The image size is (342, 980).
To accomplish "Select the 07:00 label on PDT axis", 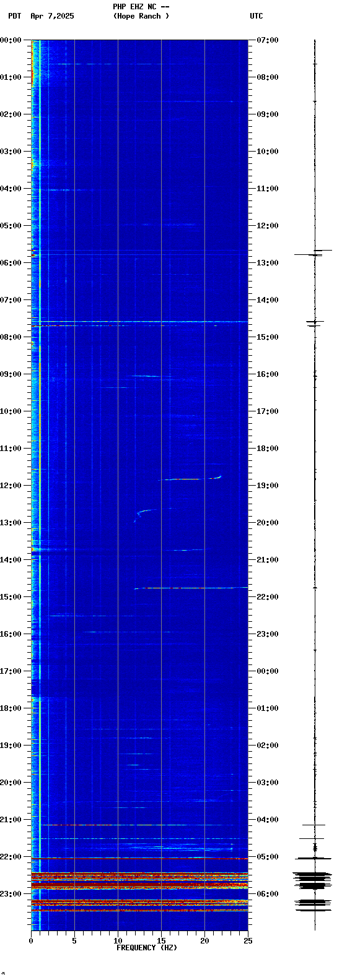I will click(11, 300).
